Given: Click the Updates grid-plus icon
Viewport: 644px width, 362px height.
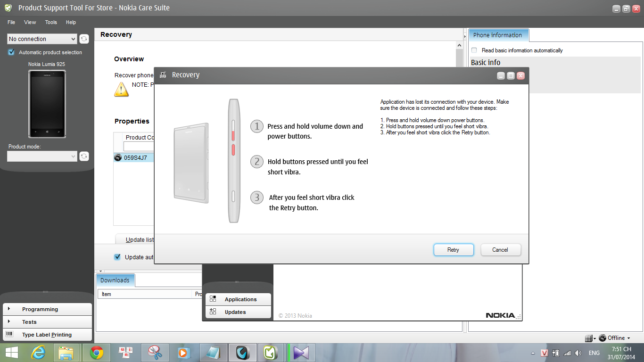Looking at the screenshot, I should [x=213, y=312].
